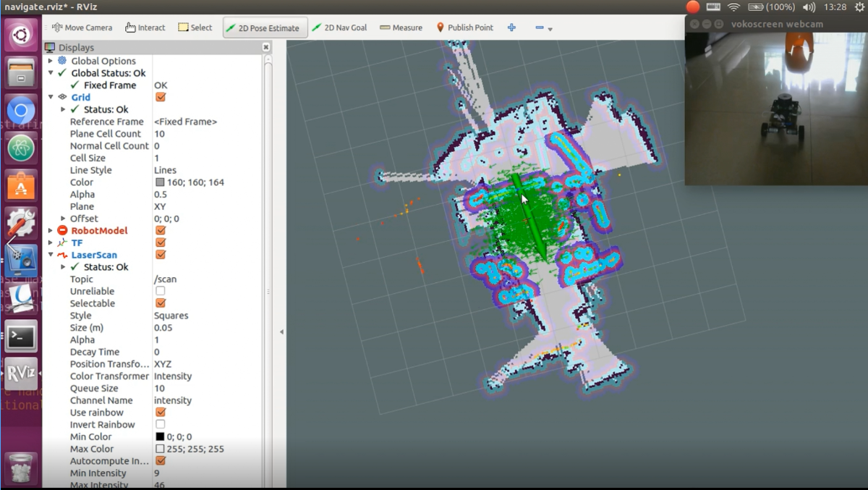868x490 pixels.
Task: Launch Chromium from the dock
Action: pyautogui.click(x=21, y=111)
